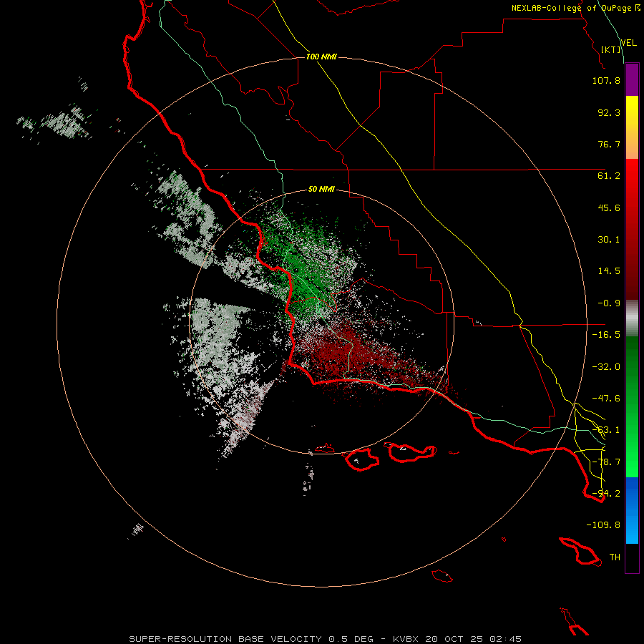Click the purple segment of velocity color bar
The image size is (644, 644).
click(x=632, y=79)
